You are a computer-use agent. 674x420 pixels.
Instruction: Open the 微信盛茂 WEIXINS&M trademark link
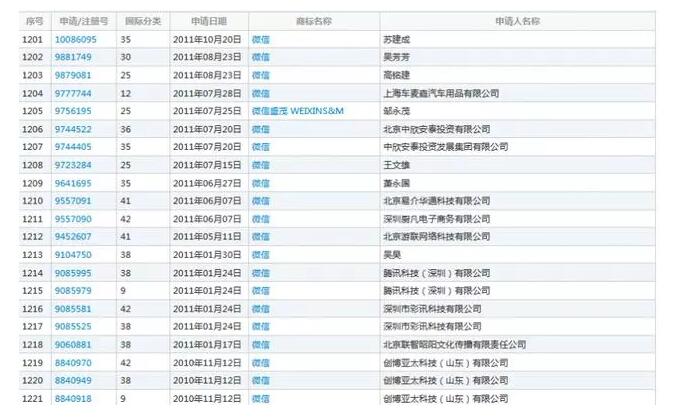coord(298,111)
